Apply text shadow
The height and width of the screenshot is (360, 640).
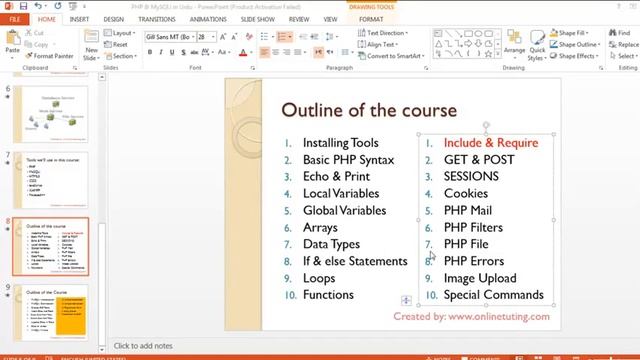(x=183, y=52)
